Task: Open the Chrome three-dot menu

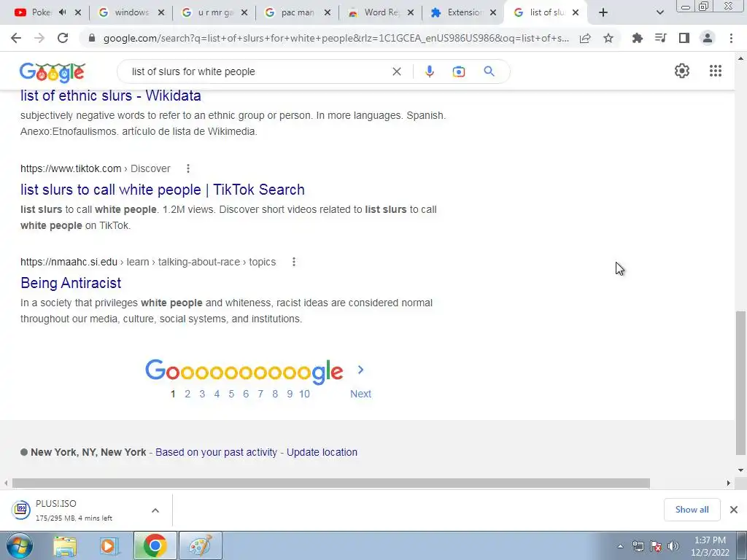Action: click(731, 38)
